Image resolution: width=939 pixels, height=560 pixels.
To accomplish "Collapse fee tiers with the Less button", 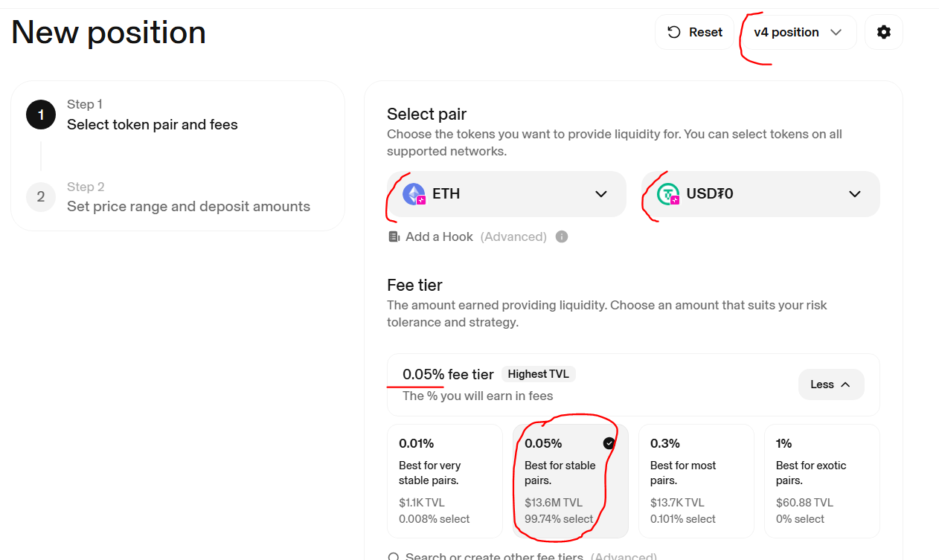I will (831, 384).
